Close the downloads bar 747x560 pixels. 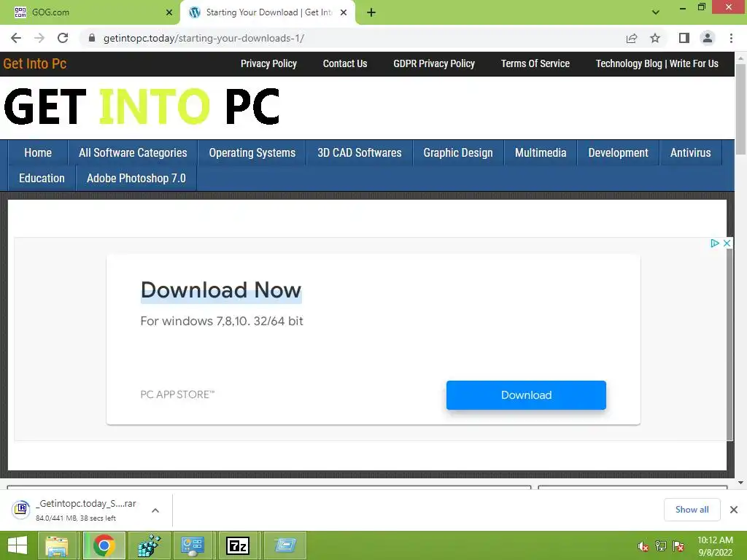734,510
